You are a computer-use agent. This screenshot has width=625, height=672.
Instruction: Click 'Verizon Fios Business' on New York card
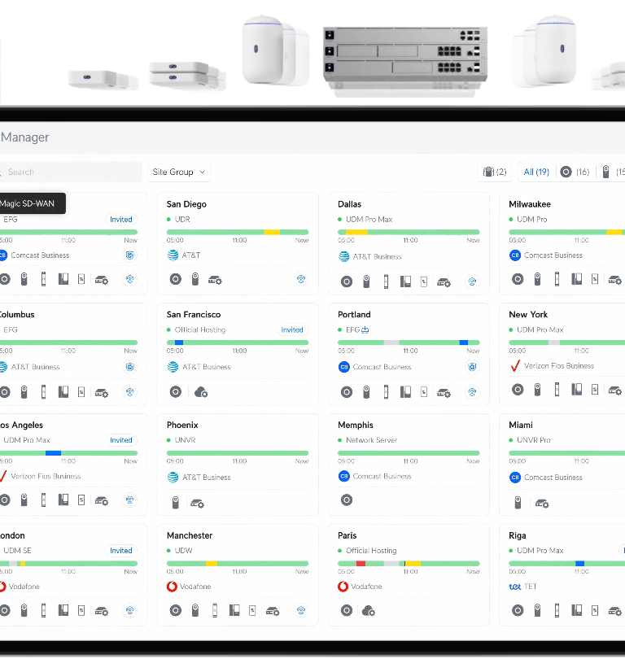(x=559, y=366)
